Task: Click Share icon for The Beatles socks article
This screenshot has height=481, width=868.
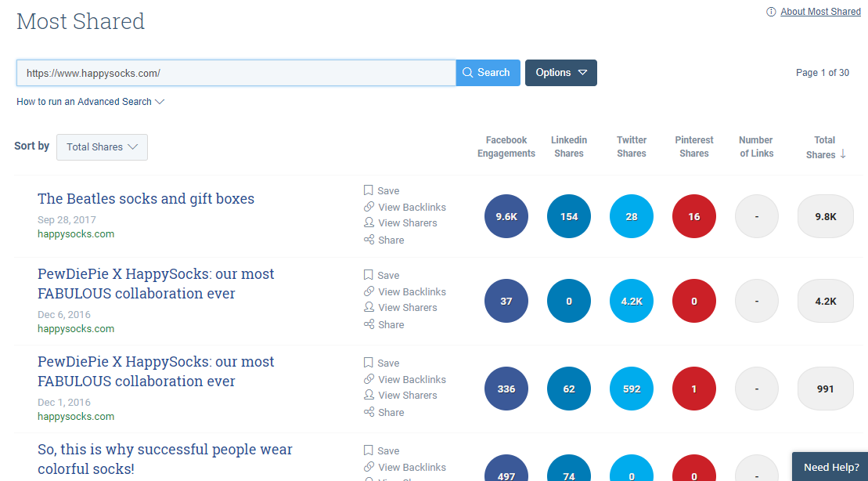Action: pos(369,240)
